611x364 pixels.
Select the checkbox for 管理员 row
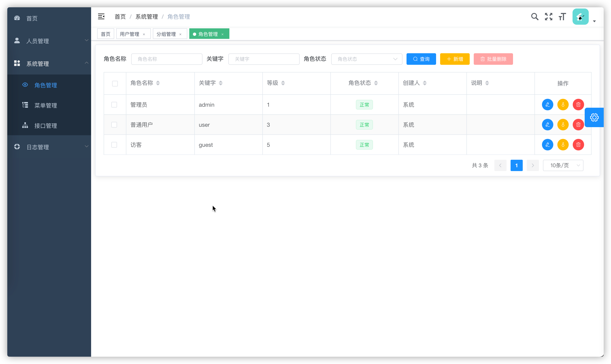tap(114, 105)
